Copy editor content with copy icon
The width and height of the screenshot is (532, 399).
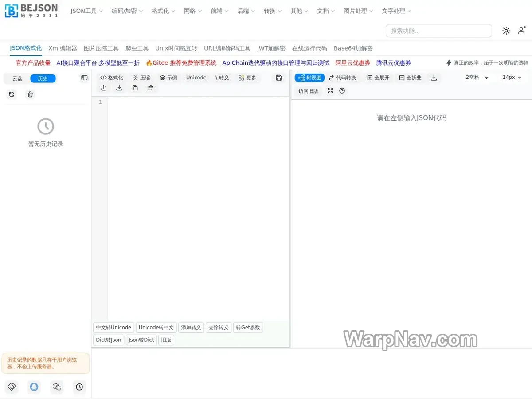coord(135,88)
